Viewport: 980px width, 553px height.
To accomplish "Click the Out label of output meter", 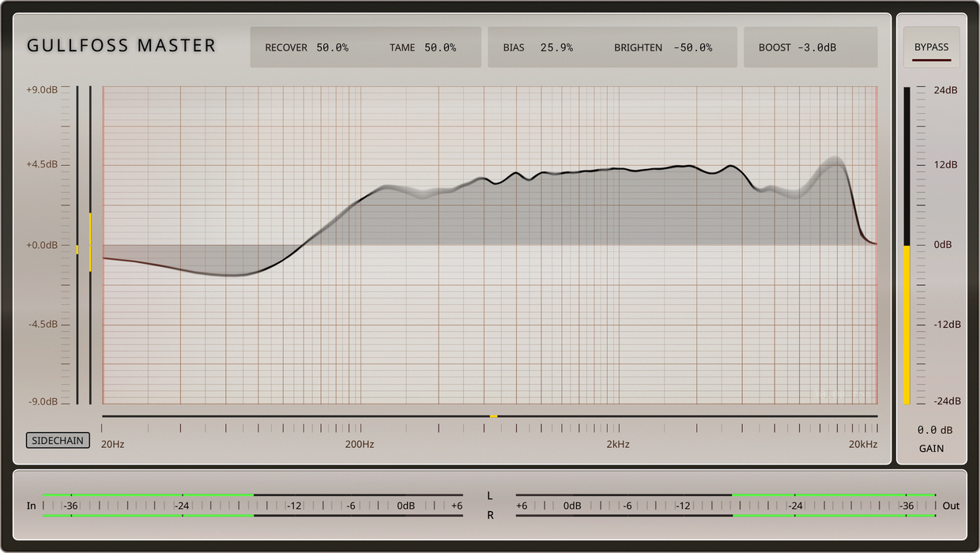I will point(951,506).
